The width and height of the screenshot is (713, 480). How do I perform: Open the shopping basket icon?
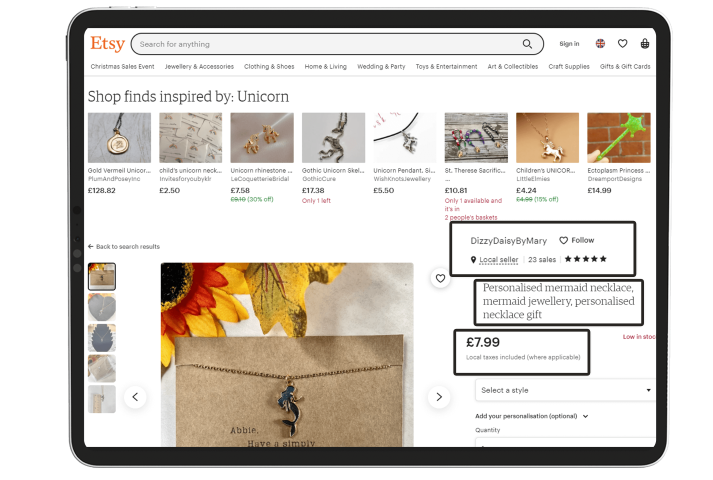(645, 44)
